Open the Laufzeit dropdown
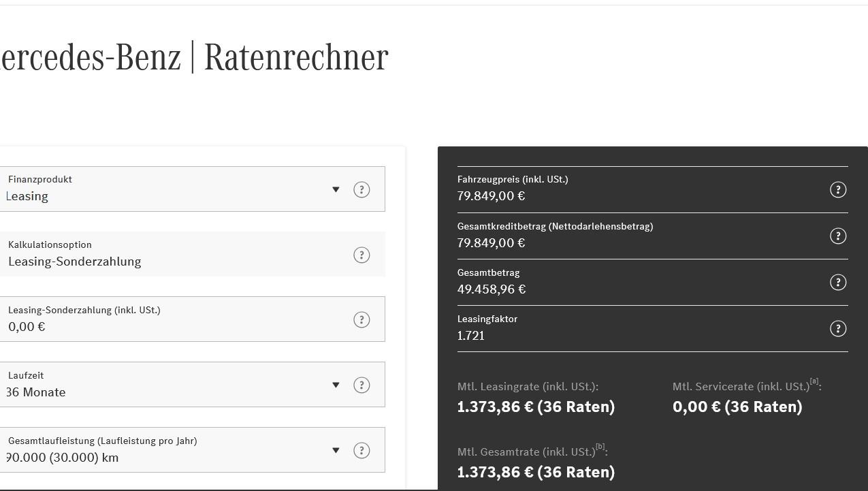This screenshot has width=868, height=491. pyautogui.click(x=336, y=385)
